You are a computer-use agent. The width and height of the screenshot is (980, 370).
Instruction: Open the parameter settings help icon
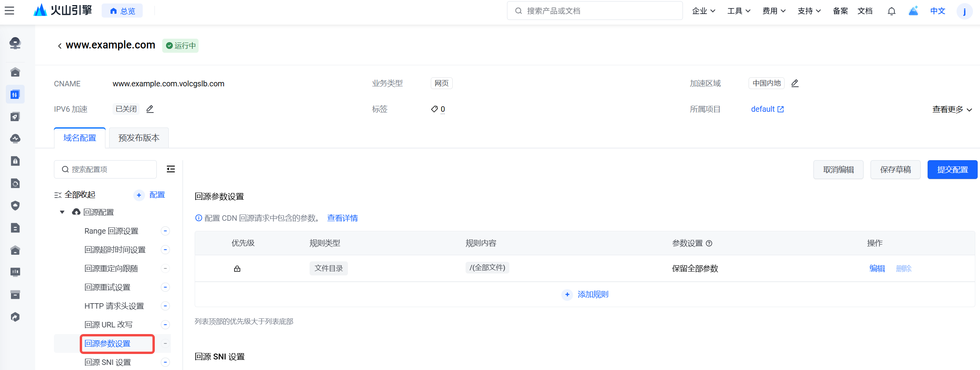[709, 243]
